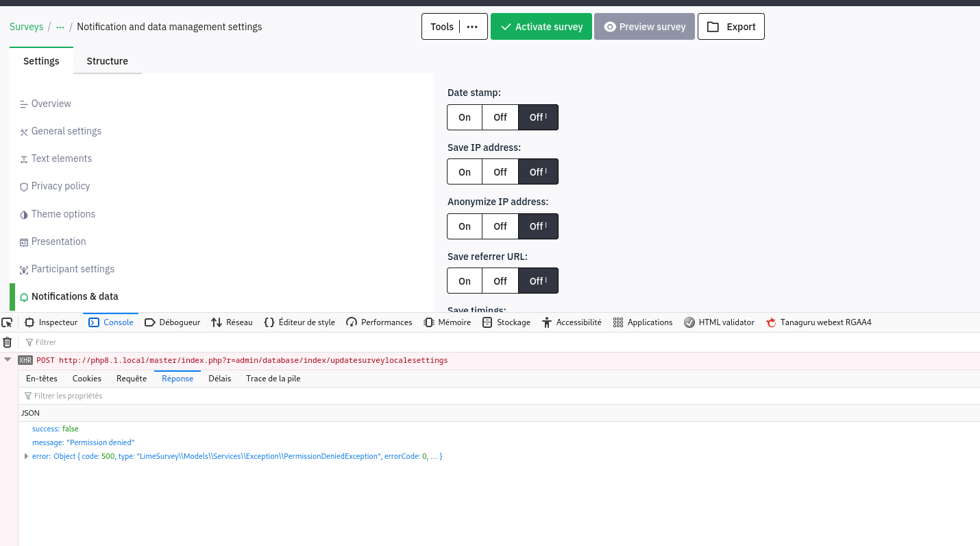The width and height of the screenshot is (980, 546).
Task: Open the Délais request tab
Action: pyautogui.click(x=220, y=379)
